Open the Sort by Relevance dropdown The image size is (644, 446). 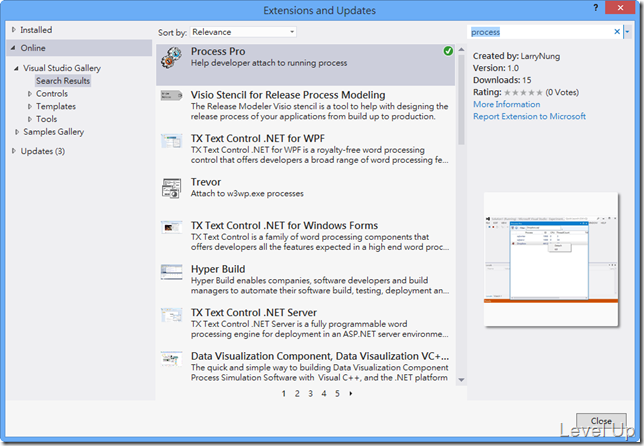(x=243, y=32)
